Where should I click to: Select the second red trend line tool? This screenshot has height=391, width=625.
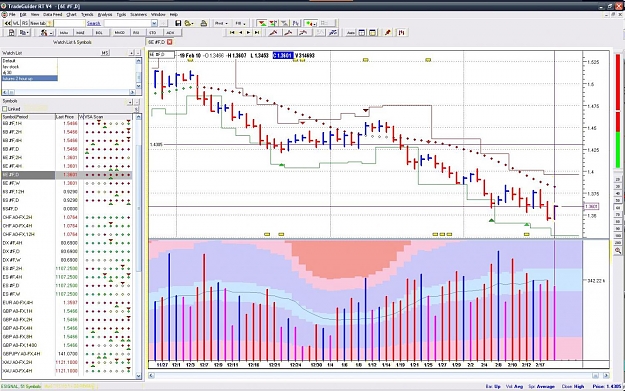tap(289, 33)
